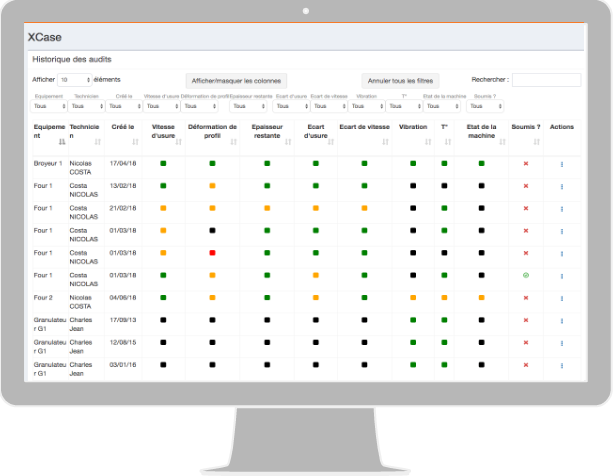Expand the Technicien filter dropdown
Screen dimensions: 613x476
(85, 105)
